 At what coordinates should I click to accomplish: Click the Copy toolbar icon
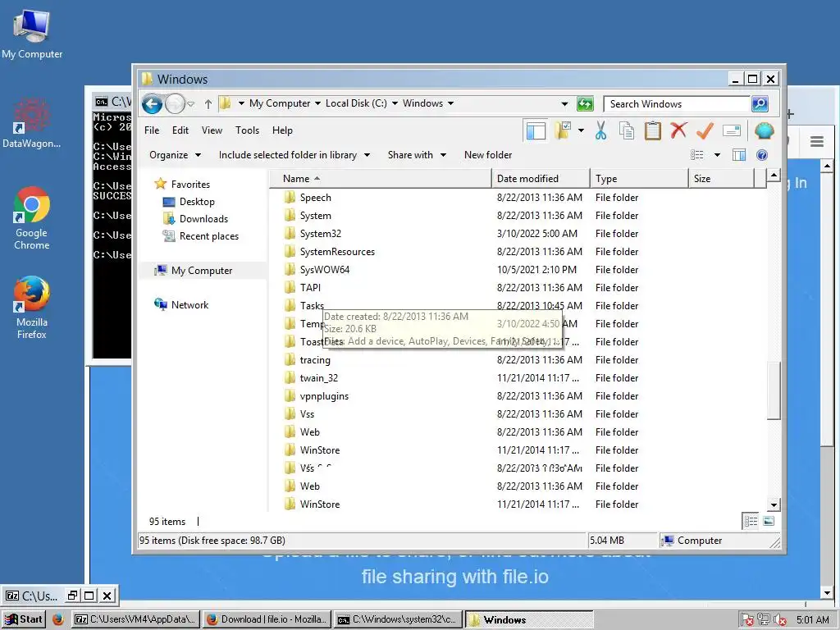point(626,130)
